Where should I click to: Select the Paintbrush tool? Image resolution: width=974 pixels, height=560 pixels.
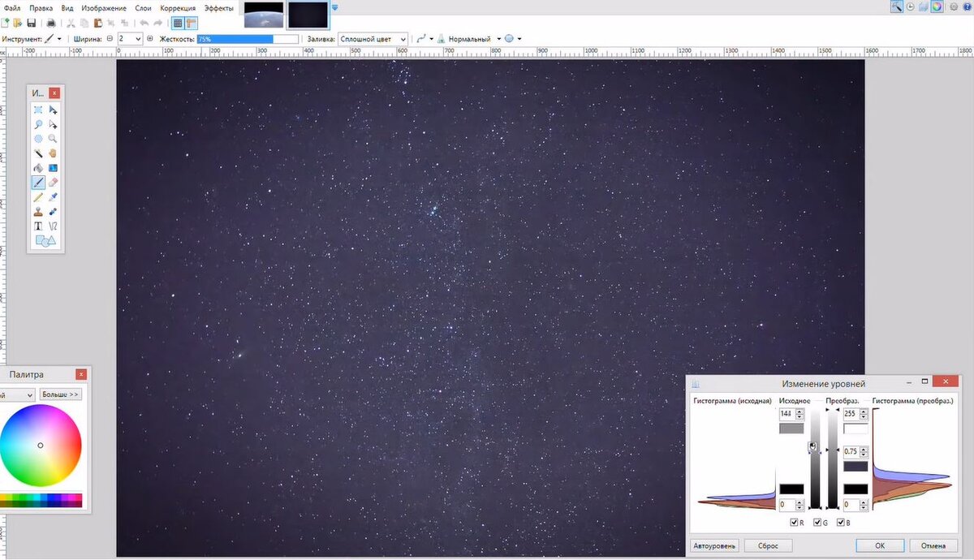coord(38,183)
